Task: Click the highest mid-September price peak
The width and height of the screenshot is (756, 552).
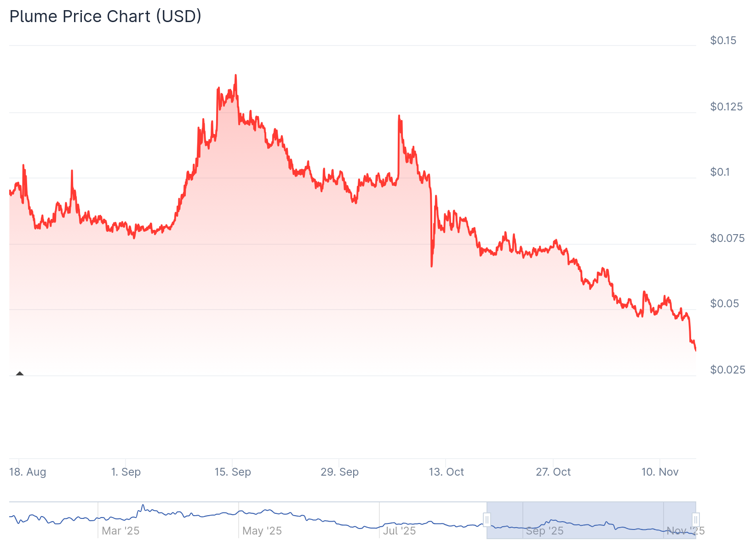Action: [x=235, y=75]
